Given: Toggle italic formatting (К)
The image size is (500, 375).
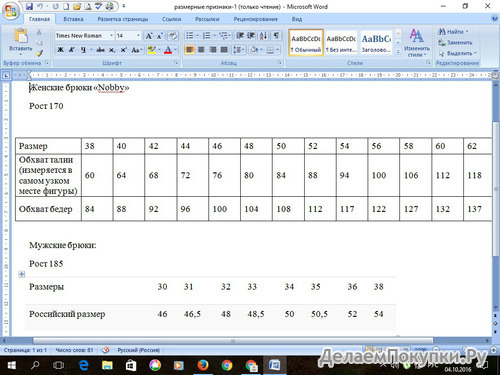Looking at the screenshot, I should [x=72, y=50].
